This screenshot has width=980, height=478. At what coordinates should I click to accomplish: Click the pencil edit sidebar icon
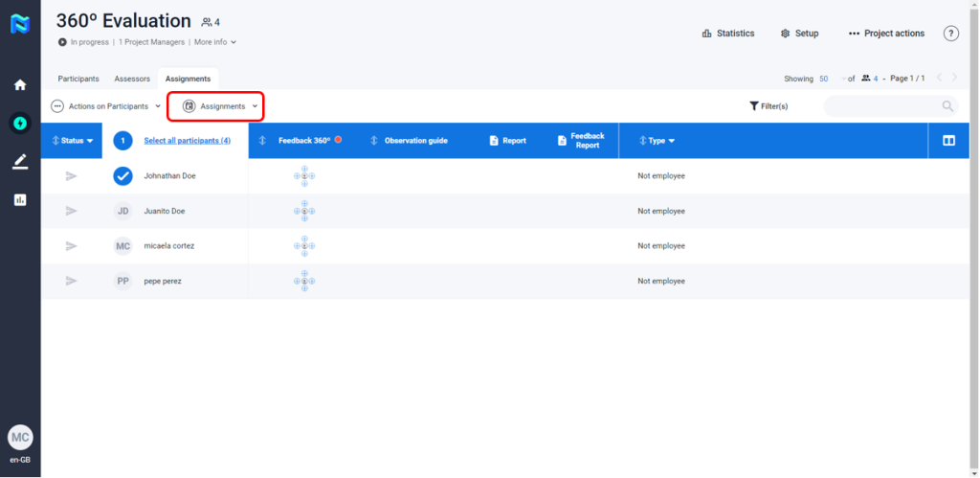coord(20,161)
